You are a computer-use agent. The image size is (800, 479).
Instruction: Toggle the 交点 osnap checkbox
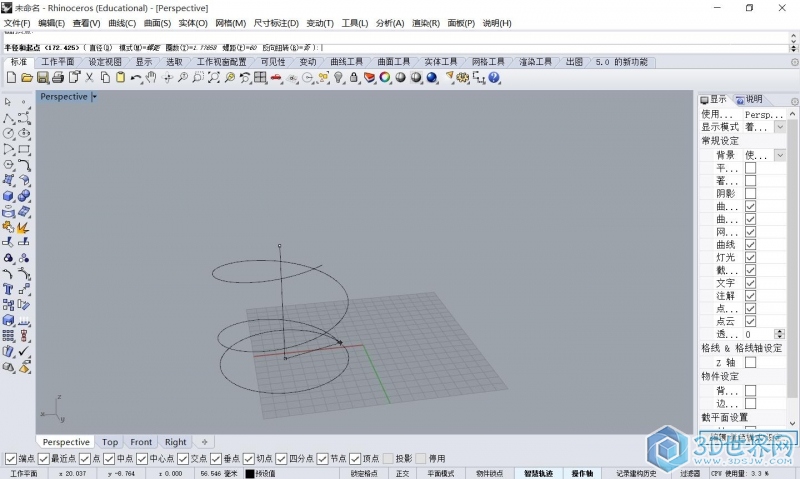click(183, 459)
